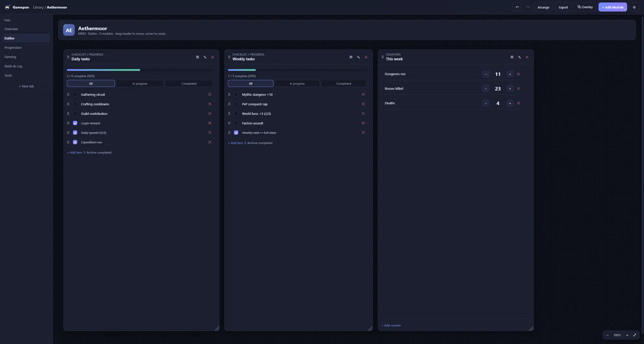This screenshot has width=644, height=344.
Task: Zoom in the canvas with the plus button
Action: (627, 335)
